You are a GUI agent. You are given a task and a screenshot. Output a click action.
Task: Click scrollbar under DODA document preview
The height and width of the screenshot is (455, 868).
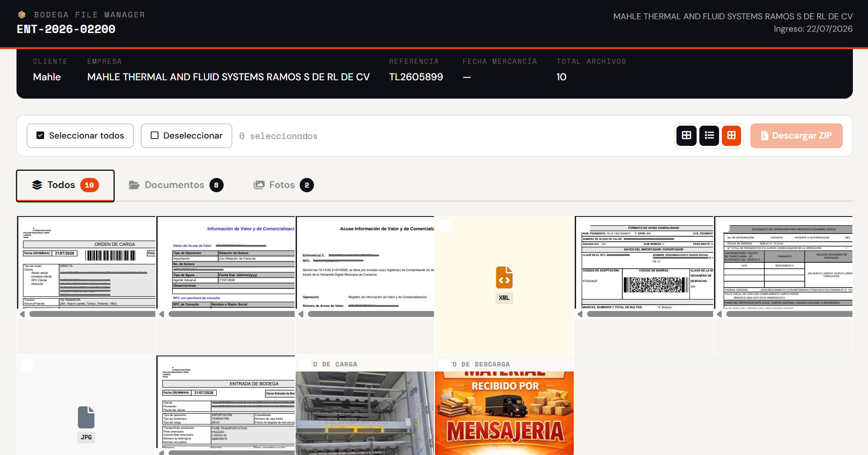click(789, 314)
